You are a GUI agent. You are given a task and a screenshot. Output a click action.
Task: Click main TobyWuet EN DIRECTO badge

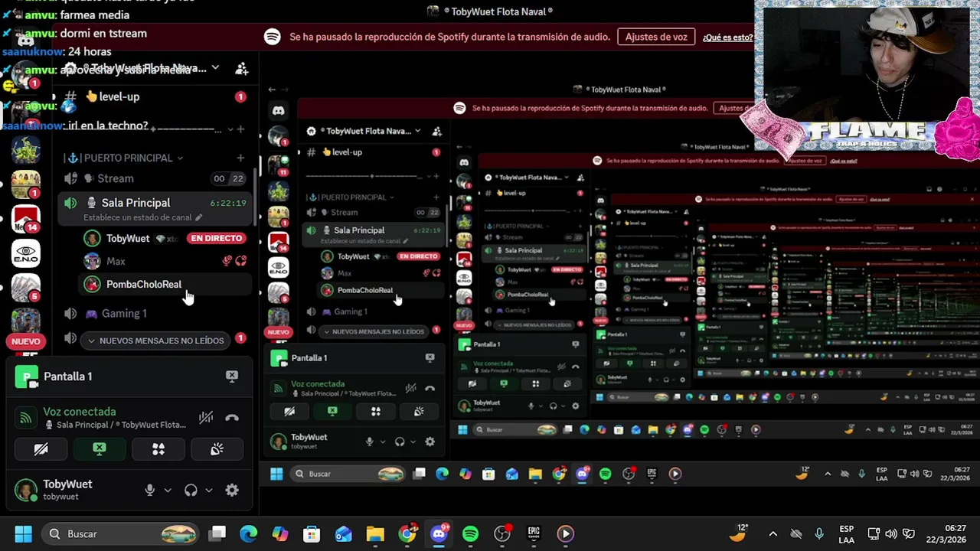217,238
